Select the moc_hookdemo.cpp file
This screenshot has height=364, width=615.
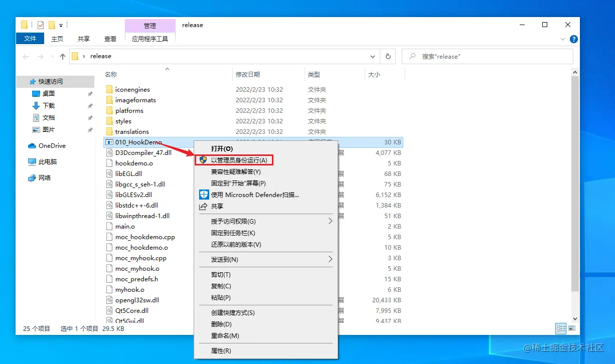145,237
